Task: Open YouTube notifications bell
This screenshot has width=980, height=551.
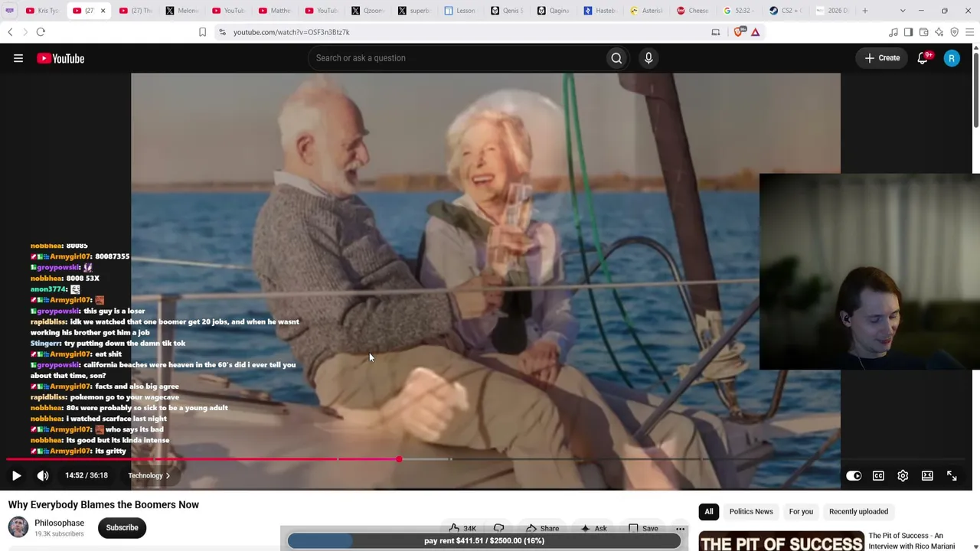Action: tap(923, 58)
